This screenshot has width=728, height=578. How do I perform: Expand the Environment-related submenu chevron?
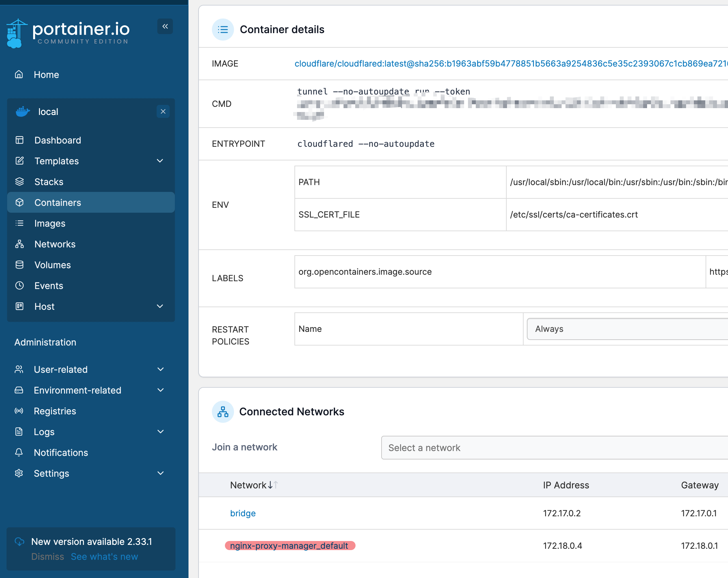pos(161,390)
